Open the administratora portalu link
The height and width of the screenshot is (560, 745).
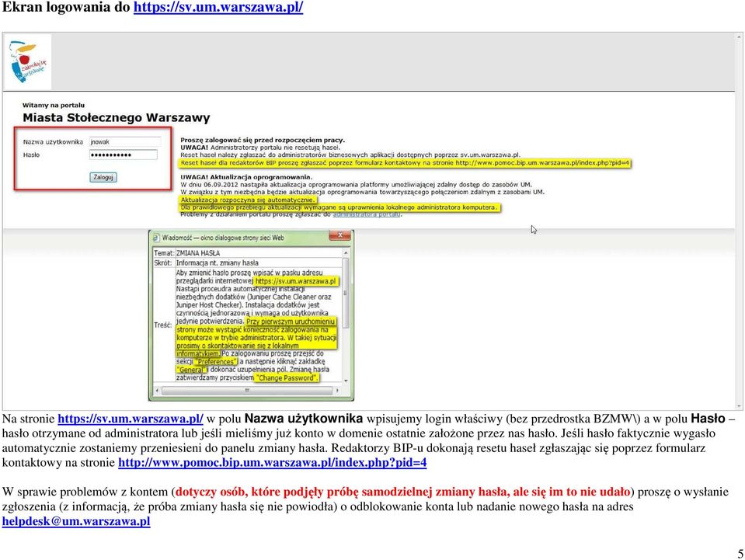click(367, 214)
